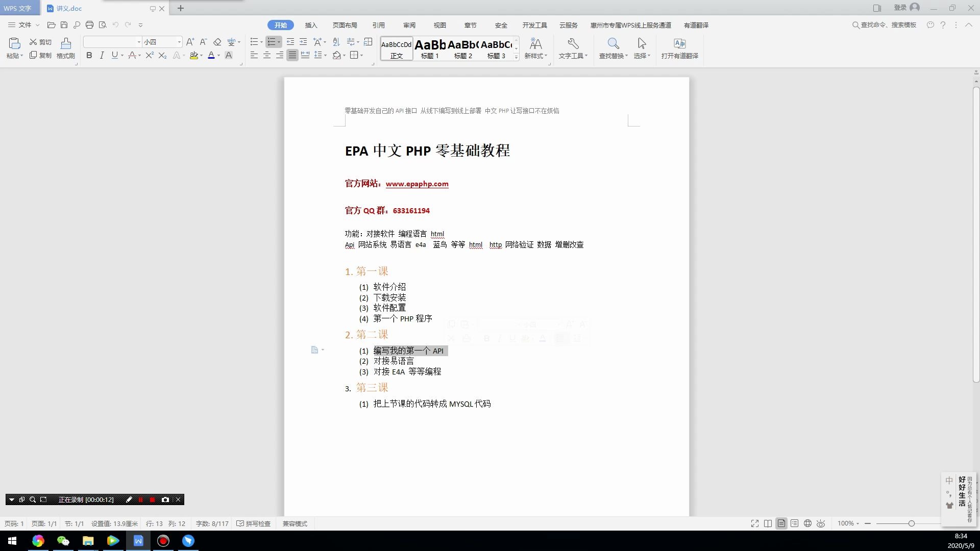Select the Format Painter (格式刷) tool
The width and height of the screenshot is (980, 551).
(66, 48)
